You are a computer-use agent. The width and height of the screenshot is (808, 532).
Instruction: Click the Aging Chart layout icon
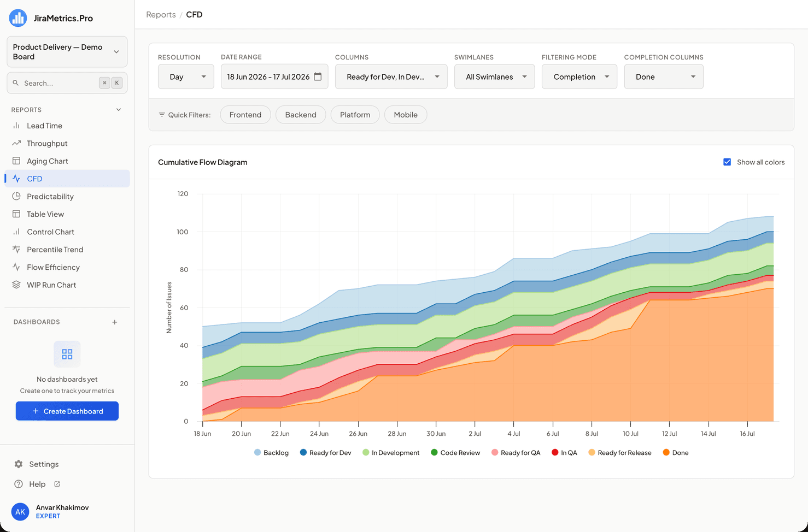pyautogui.click(x=16, y=161)
